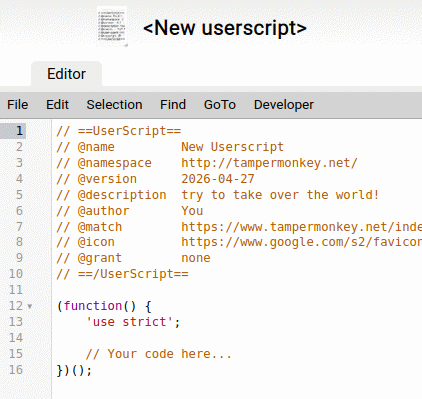Click the userscript icon thumbnail in header

pos(112,27)
